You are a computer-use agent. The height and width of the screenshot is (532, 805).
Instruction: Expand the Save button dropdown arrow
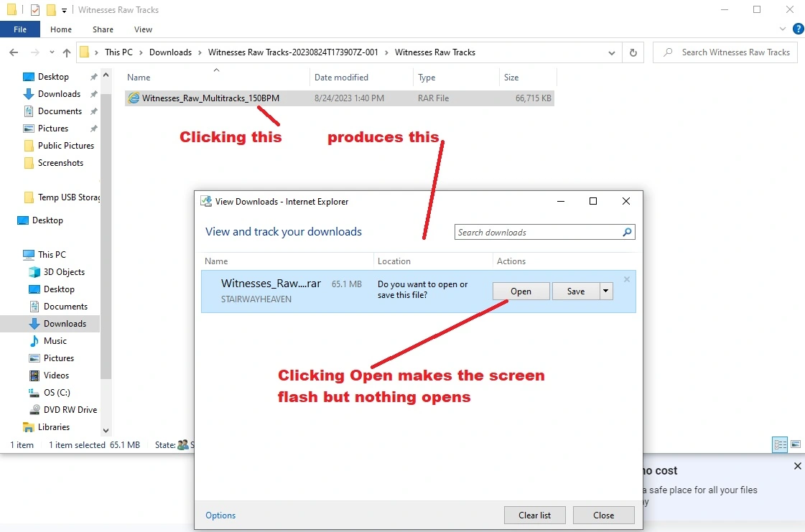coord(606,291)
